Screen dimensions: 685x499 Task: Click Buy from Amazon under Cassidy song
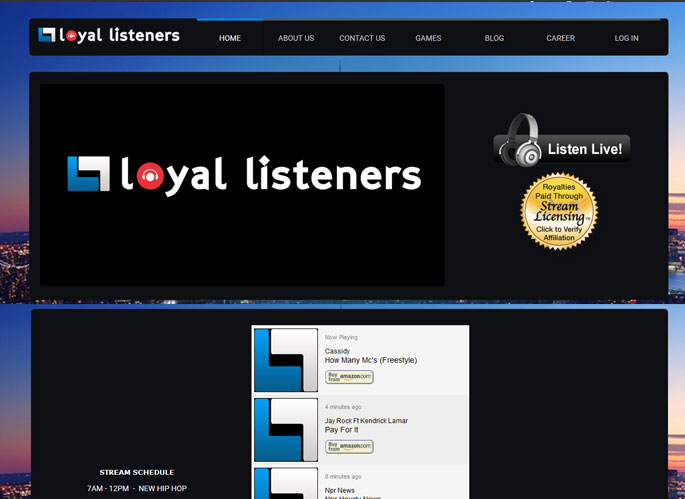[x=349, y=377]
